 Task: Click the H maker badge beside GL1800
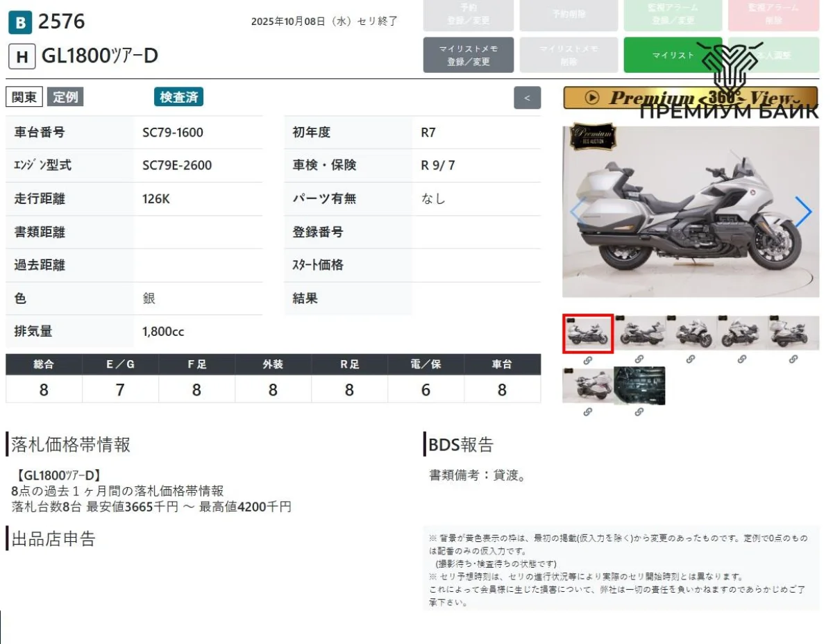tap(22, 56)
